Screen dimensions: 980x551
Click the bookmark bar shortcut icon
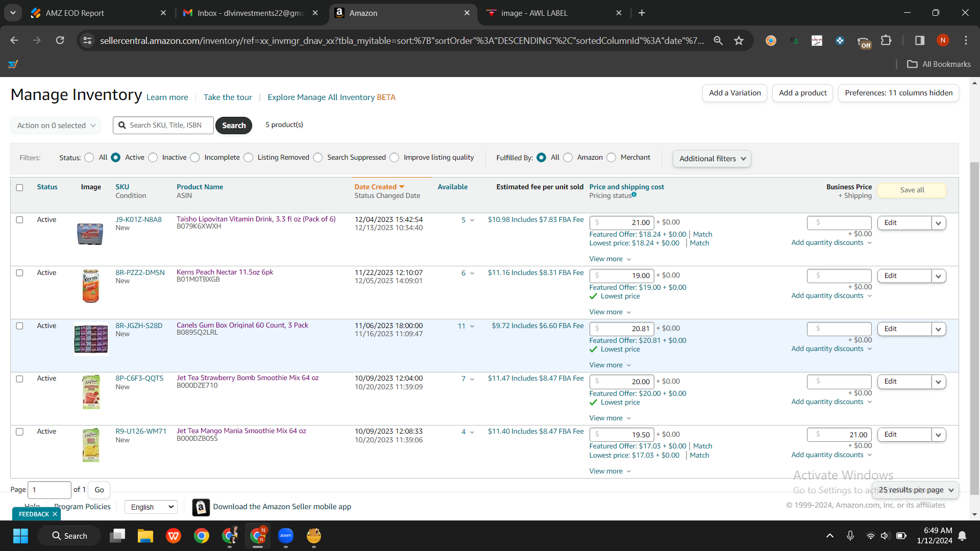click(13, 64)
